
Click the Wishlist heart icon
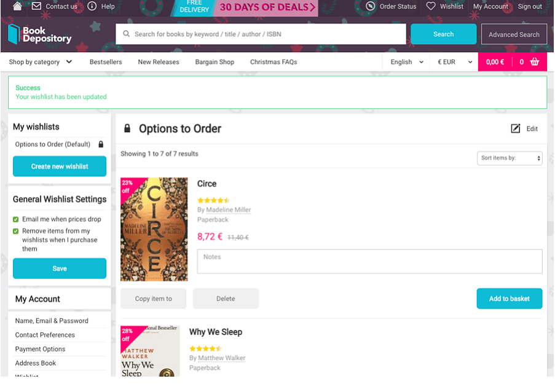(431, 6)
